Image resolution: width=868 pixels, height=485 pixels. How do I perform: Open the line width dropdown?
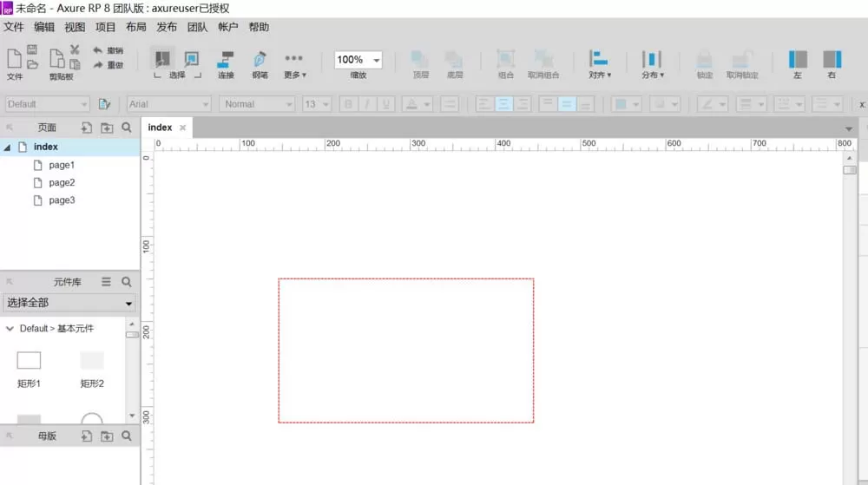[x=751, y=104]
